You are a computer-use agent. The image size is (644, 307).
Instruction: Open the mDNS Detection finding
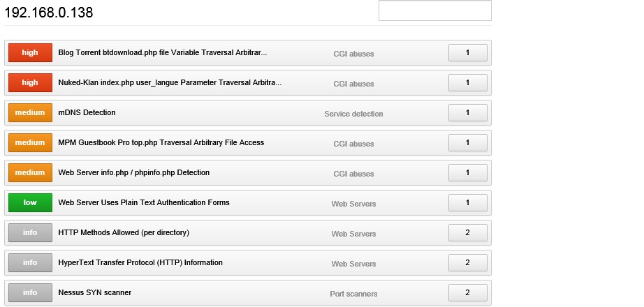coord(87,113)
